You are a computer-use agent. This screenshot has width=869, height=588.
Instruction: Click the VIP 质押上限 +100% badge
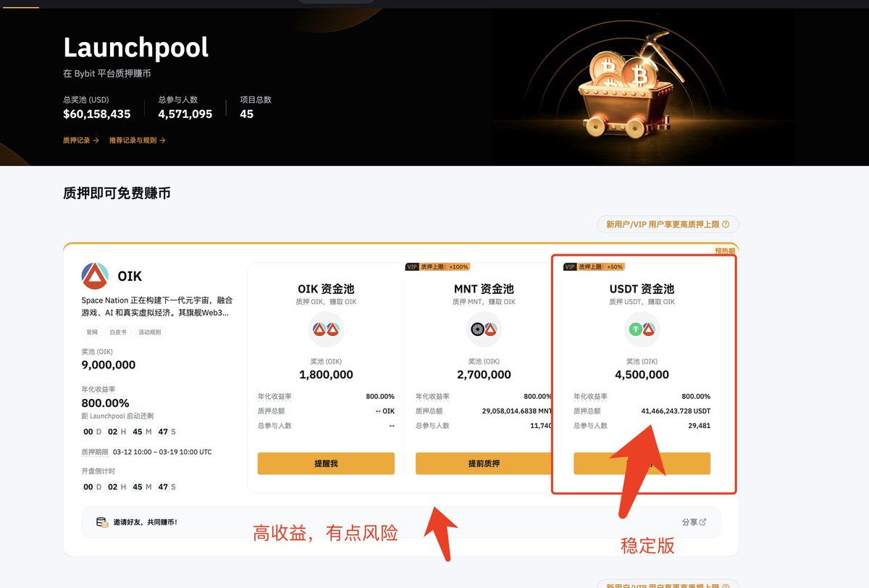pos(438,267)
